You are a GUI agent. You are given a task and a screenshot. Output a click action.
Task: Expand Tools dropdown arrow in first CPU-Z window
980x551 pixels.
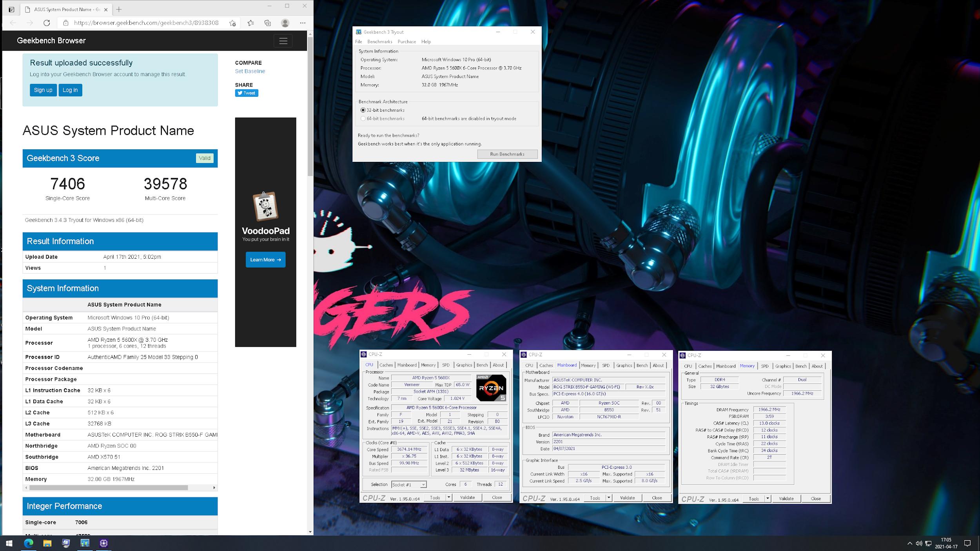pyautogui.click(x=449, y=497)
